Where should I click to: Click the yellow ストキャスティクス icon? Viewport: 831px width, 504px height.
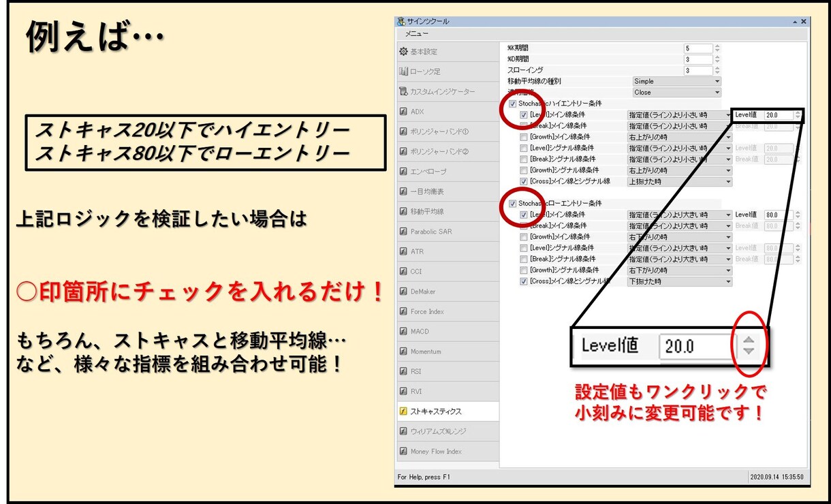(403, 411)
